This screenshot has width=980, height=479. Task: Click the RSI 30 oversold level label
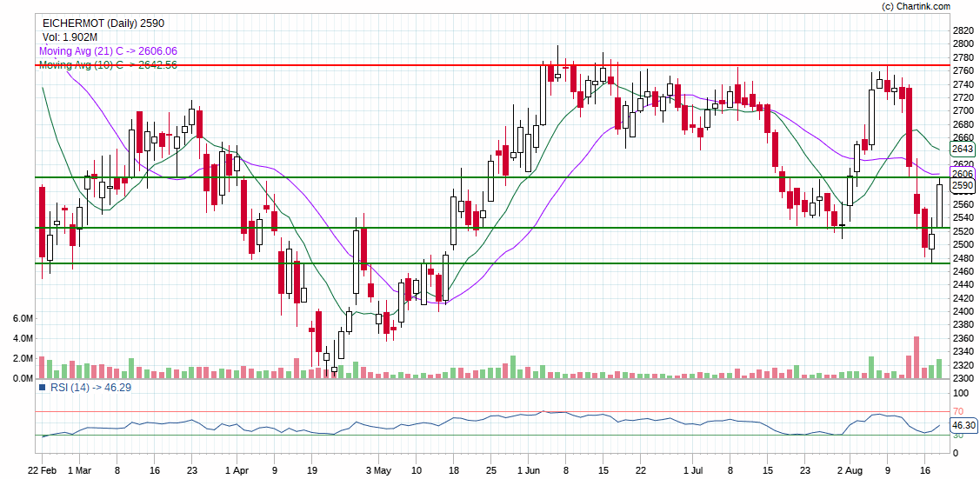(957, 435)
